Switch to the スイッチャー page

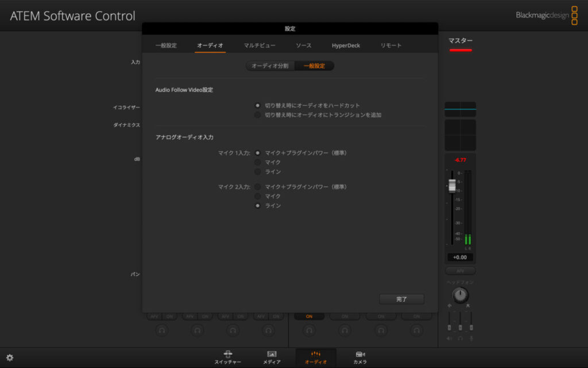[x=227, y=358]
